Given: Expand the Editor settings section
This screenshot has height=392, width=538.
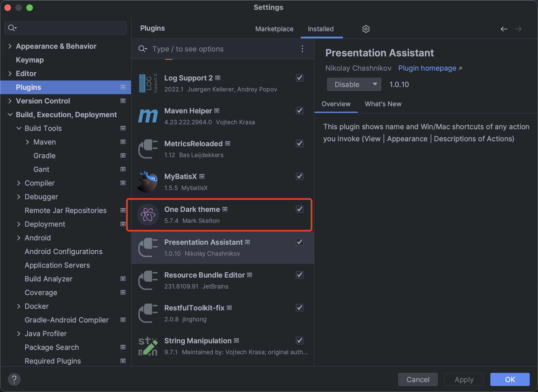Looking at the screenshot, I should [10, 73].
